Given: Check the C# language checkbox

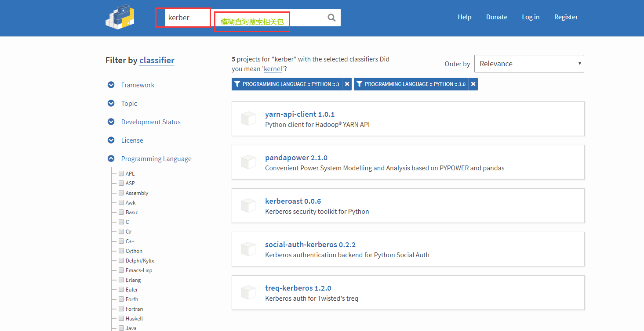Looking at the screenshot, I should 121,231.
